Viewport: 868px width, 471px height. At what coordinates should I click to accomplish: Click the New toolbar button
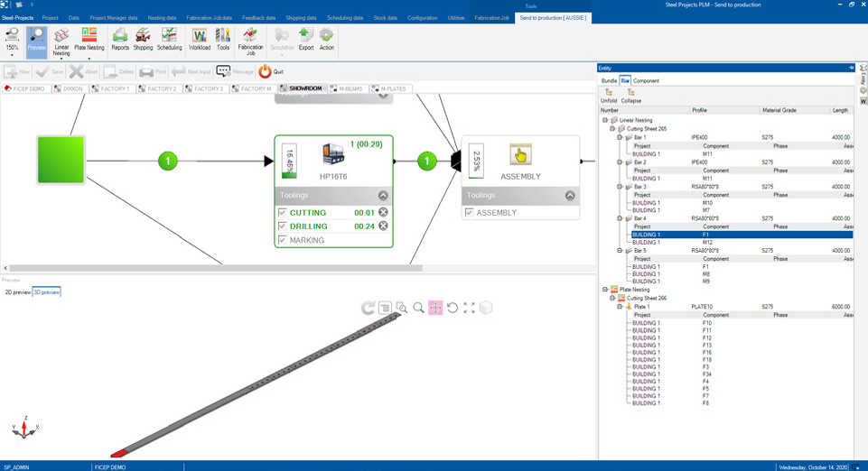pyautogui.click(x=17, y=71)
